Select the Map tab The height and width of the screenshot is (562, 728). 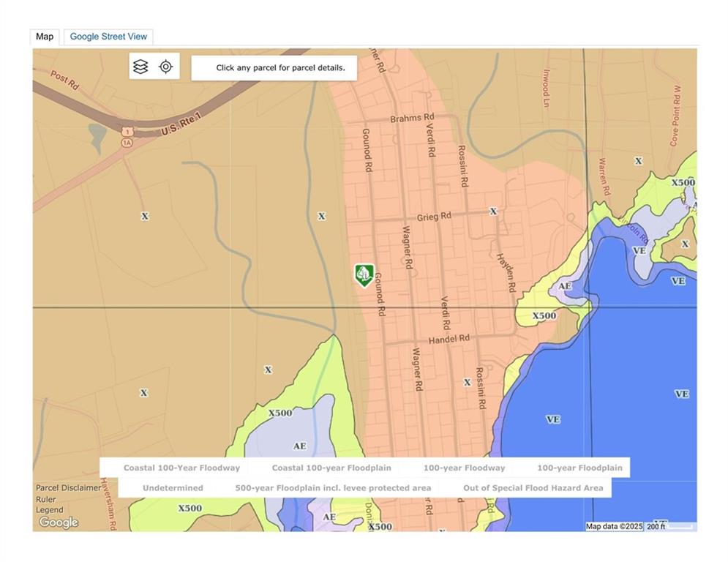point(45,37)
